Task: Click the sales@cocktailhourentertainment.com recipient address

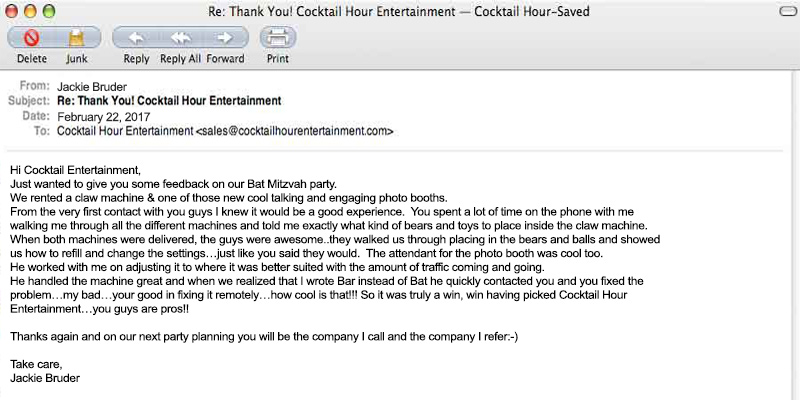Action: pos(294,131)
